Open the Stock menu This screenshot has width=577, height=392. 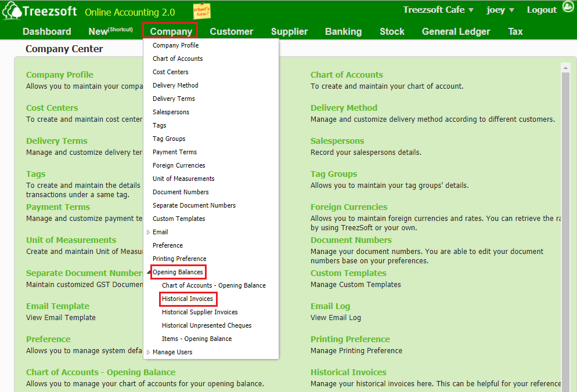pyautogui.click(x=392, y=32)
